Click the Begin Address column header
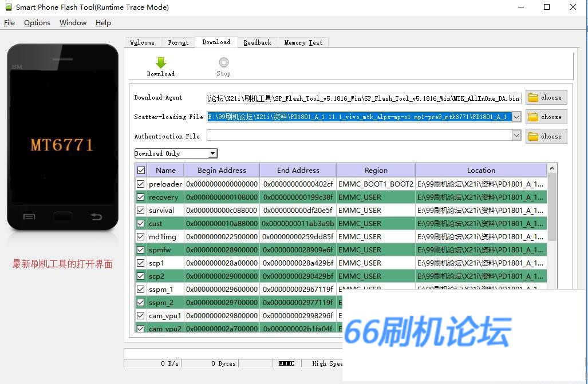This screenshot has width=588, height=384. (x=222, y=170)
